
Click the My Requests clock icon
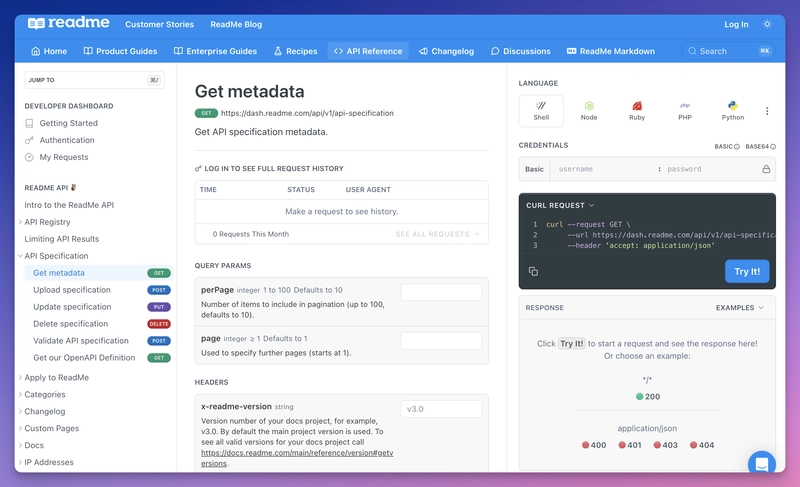pyautogui.click(x=29, y=157)
